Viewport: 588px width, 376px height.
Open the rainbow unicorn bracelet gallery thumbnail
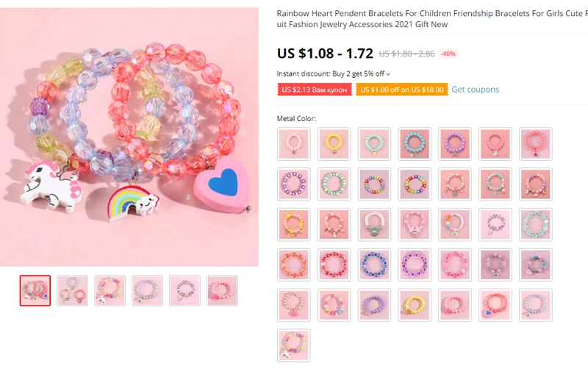110,291
